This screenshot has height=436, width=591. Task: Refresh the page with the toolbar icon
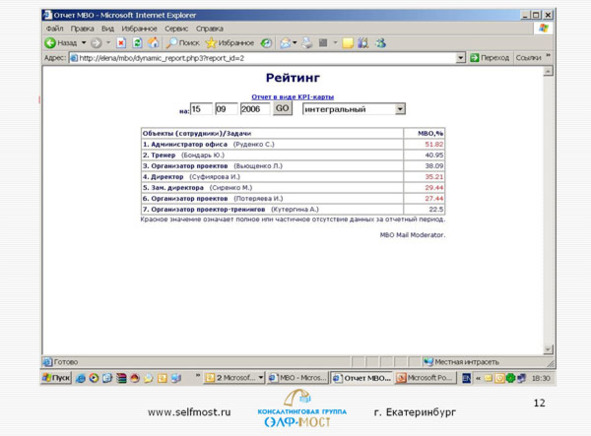coord(137,43)
